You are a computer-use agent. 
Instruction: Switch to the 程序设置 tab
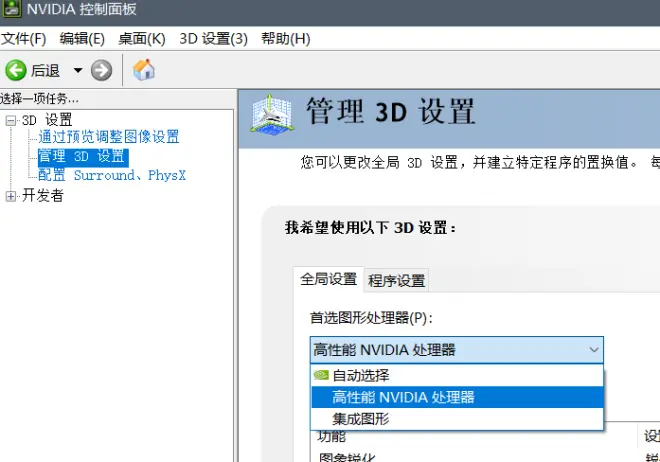(x=397, y=281)
